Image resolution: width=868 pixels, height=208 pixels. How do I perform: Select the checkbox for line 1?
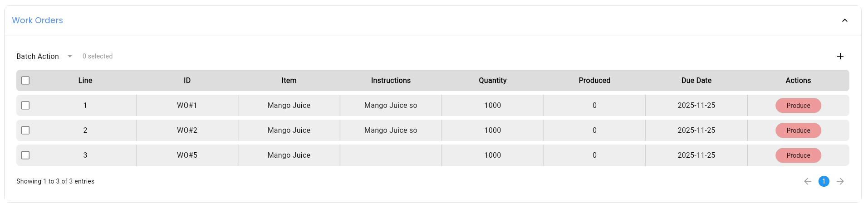click(x=25, y=105)
